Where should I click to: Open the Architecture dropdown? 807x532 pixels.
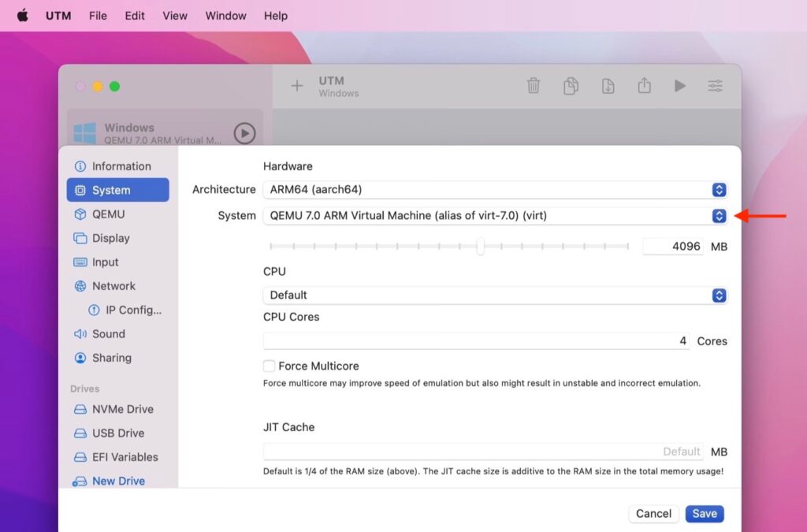[718, 189]
